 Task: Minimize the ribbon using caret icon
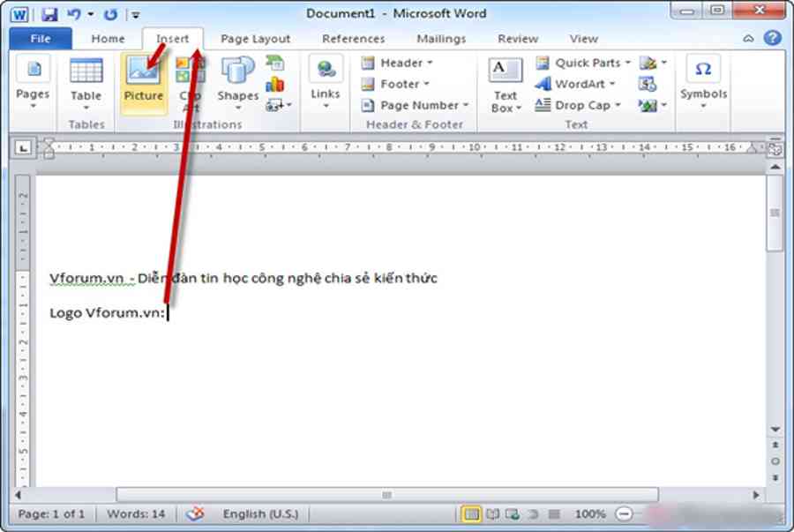coord(748,39)
